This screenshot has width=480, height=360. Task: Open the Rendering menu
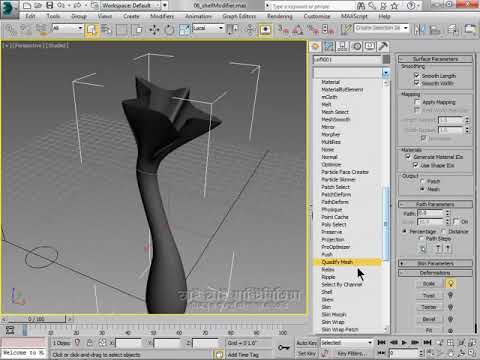280,16
